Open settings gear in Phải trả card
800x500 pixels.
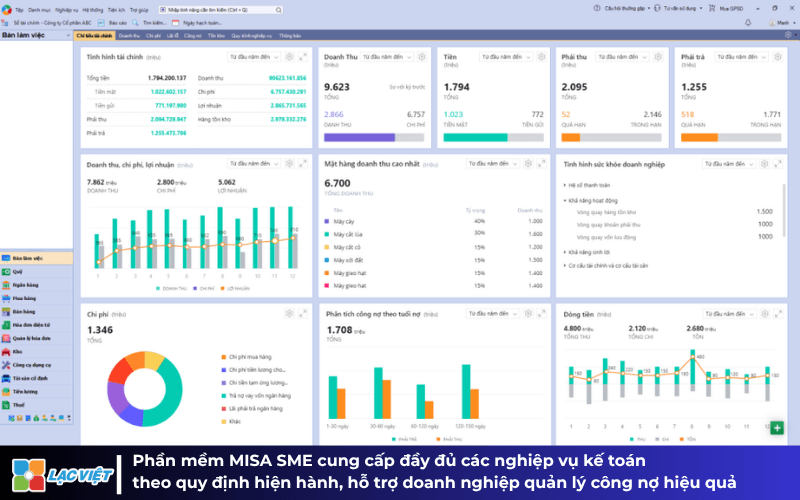778,57
